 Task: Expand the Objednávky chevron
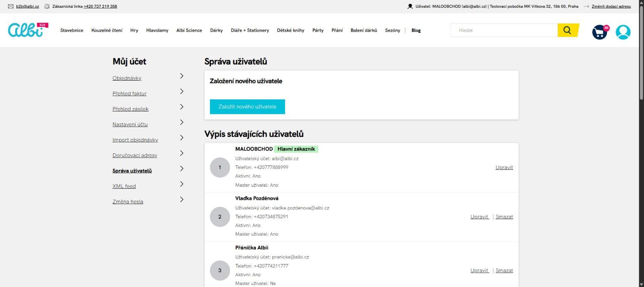[182, 76]
